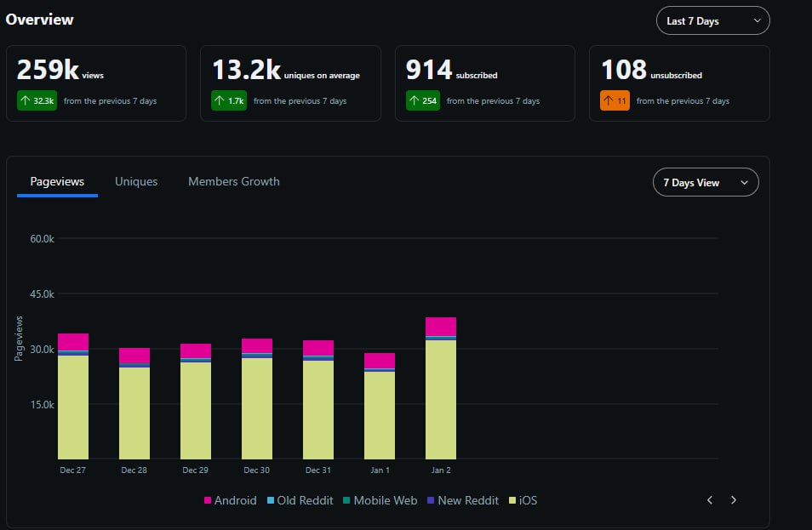Click the New Reddit purple legend swatch
Image resolution: width=812 pixels, height=530 pixels.
pyautogui.click(x=431, y=500)
